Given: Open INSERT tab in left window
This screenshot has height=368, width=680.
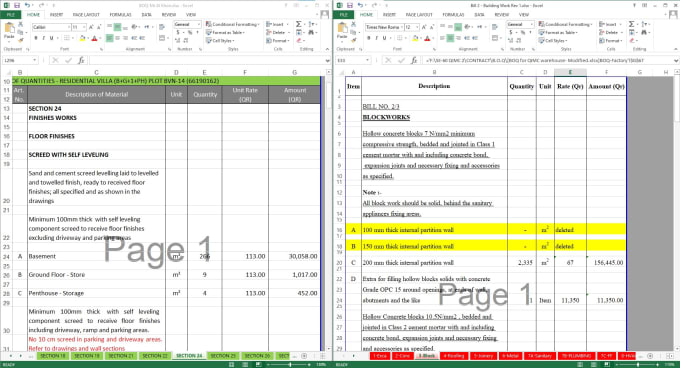Looking at the screenshot, I should point(56,15).
